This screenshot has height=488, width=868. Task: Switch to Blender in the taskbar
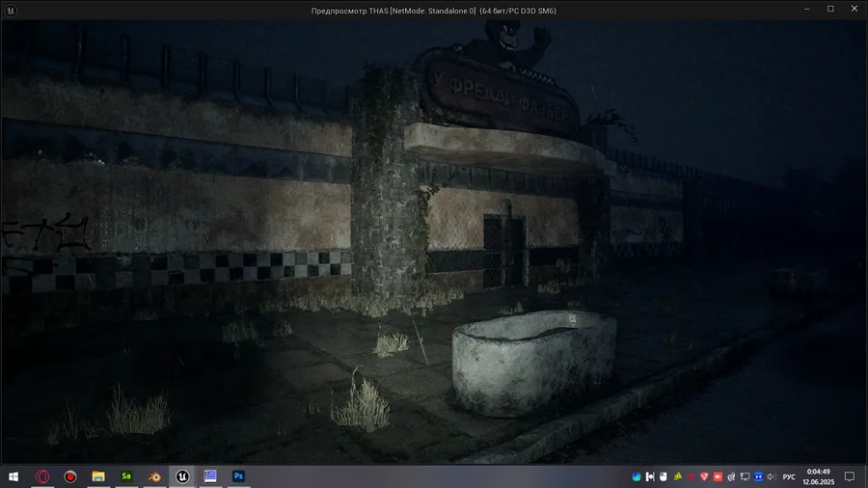click(154, 476)
